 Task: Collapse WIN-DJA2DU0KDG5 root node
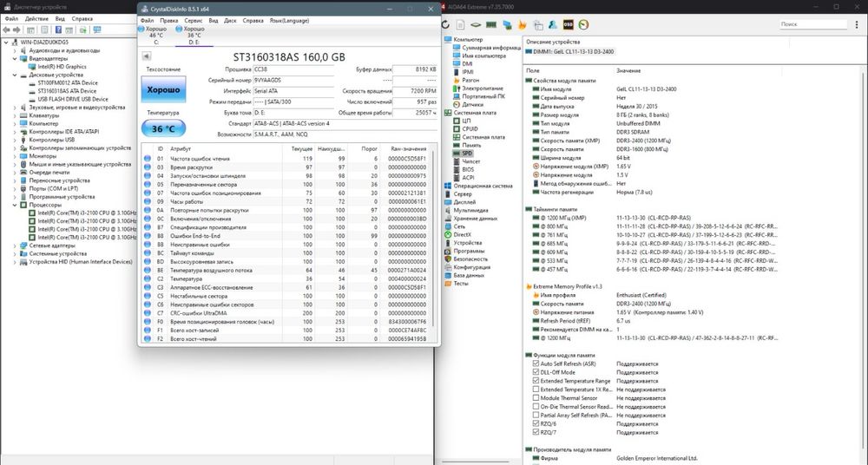[x=6, y=42]
